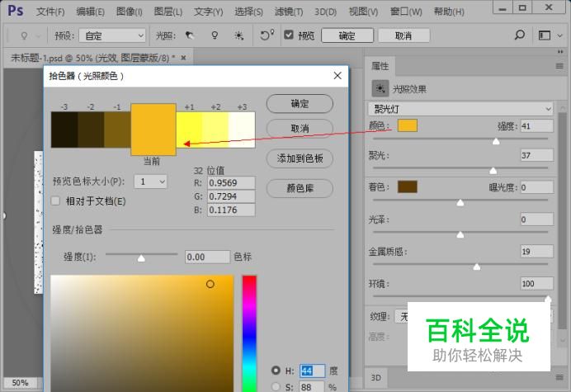This screenshot has width=571, height=392.
Task: Open 图层 menu
Action: click(168, 12)
